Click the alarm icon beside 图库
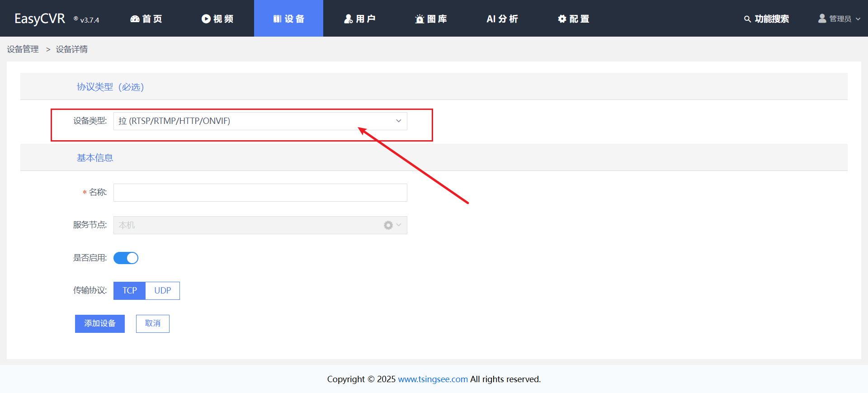 (x=420, y=19)
